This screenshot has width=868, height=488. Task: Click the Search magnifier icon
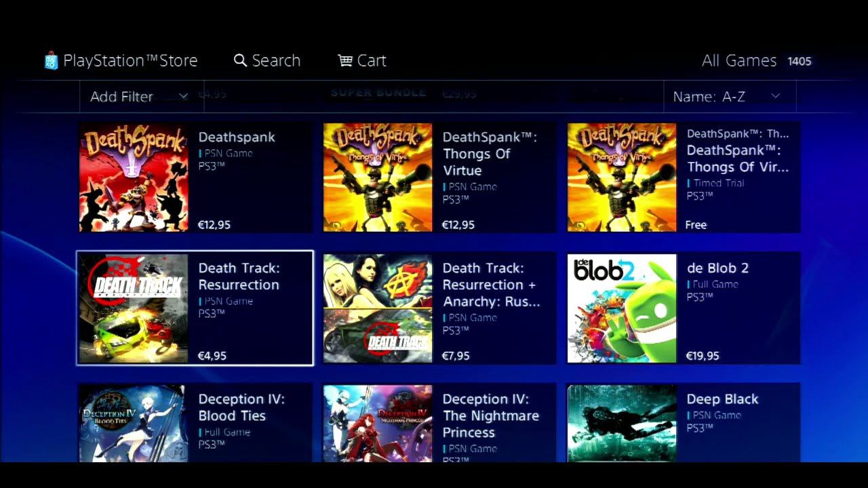click(240, 61)
